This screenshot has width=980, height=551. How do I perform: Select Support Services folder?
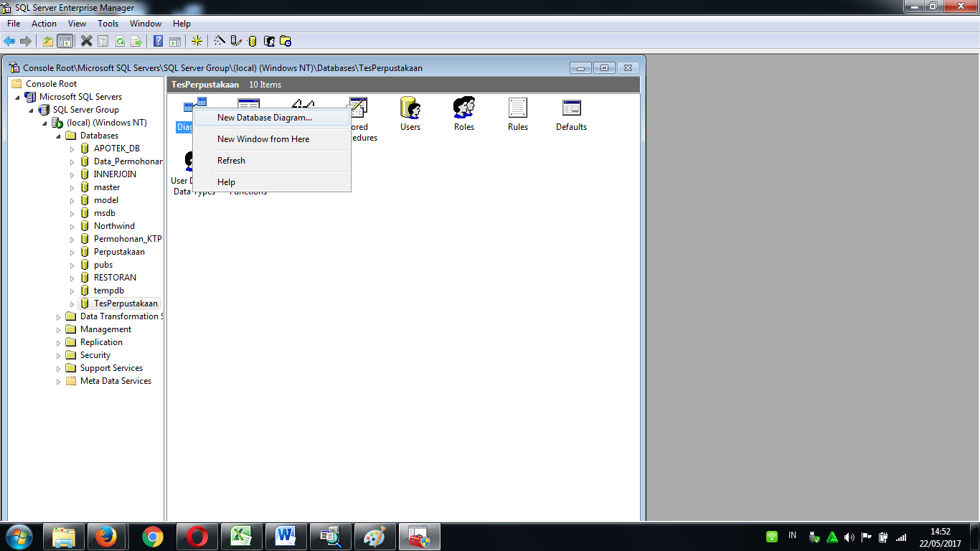[111, 368]
